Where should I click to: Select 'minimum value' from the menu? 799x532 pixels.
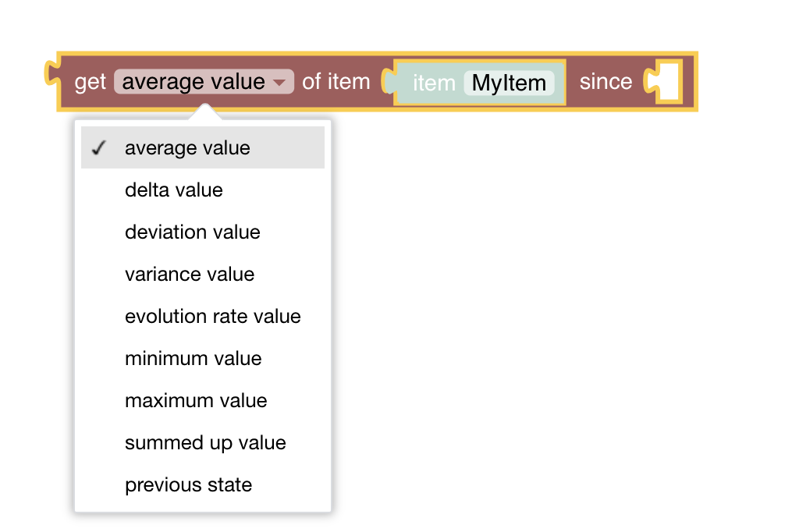pos(193,359)
